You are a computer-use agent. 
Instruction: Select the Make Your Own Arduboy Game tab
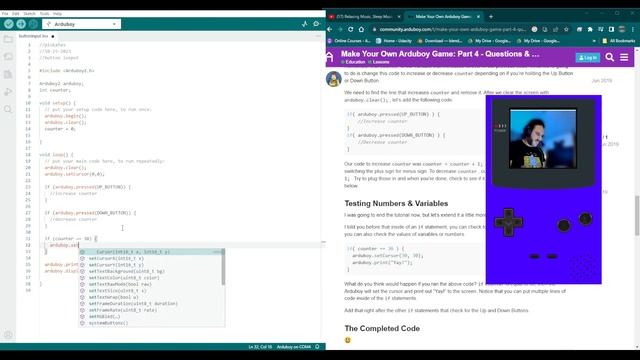[443, 17]
